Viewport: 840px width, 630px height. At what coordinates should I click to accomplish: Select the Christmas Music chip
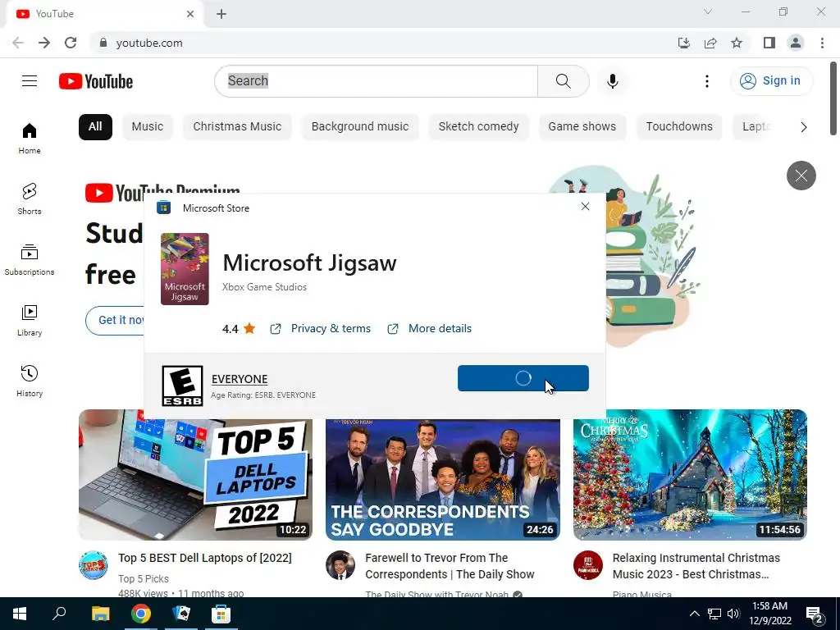point(237,127)
